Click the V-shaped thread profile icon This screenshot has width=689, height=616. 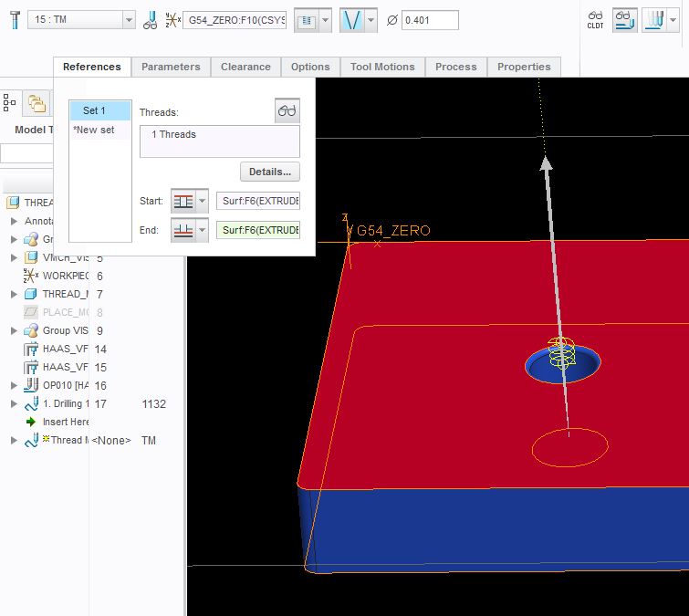352,20
